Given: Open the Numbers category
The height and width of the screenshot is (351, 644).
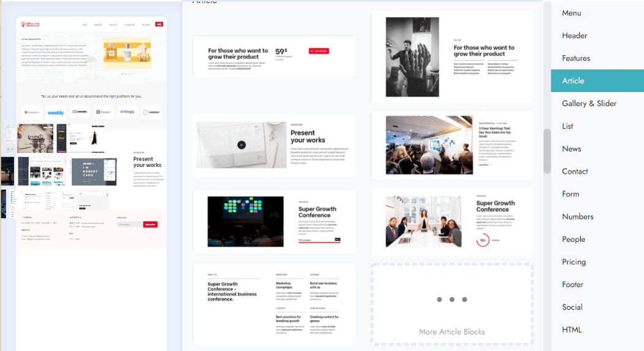Looking at the screenshot, I should 578,217.
